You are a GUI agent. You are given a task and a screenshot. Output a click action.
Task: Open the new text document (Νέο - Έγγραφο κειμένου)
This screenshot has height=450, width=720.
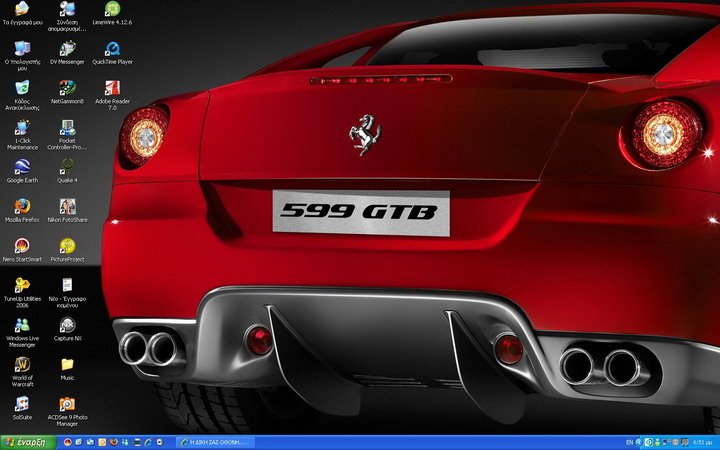[67, 292]
